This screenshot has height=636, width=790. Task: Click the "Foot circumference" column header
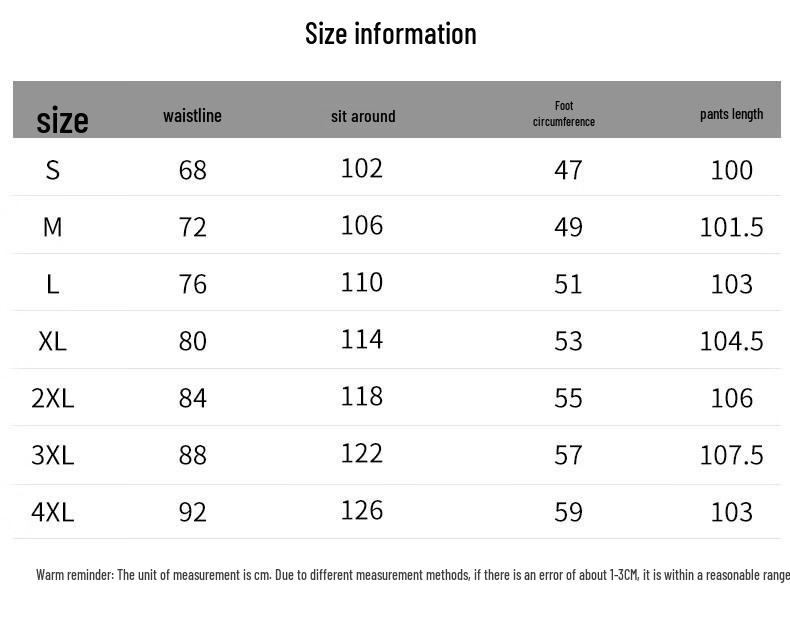(x=564, y=114)
